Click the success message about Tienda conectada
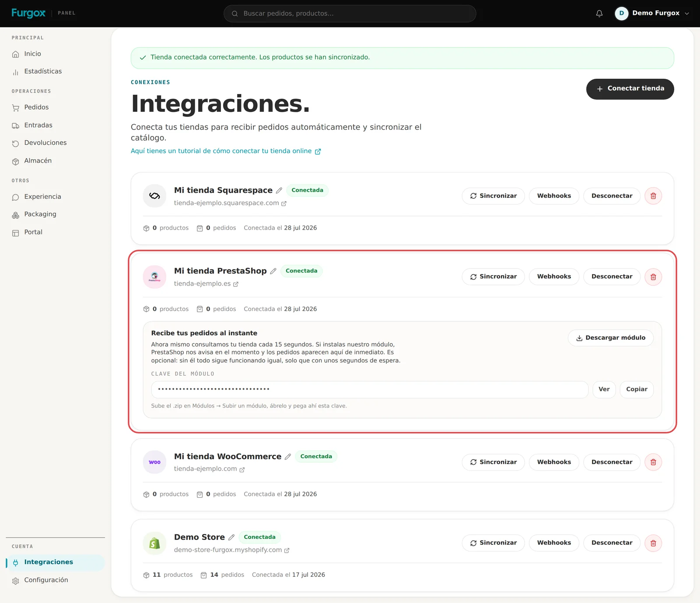This screenshot has width=700, height=603. tap(402, 58)
